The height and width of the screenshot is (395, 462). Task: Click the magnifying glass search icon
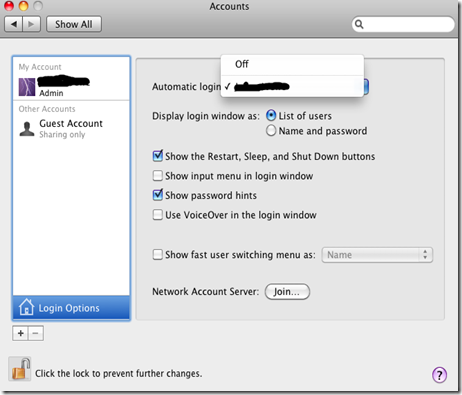[x=359, y=24]
